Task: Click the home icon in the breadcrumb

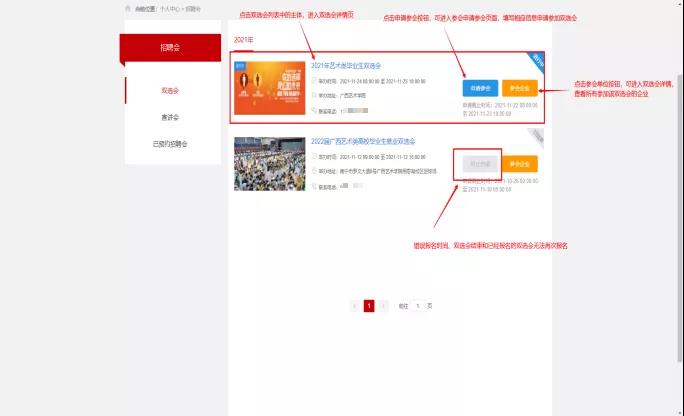Action: pyautogui.click(x=127, y=7)
